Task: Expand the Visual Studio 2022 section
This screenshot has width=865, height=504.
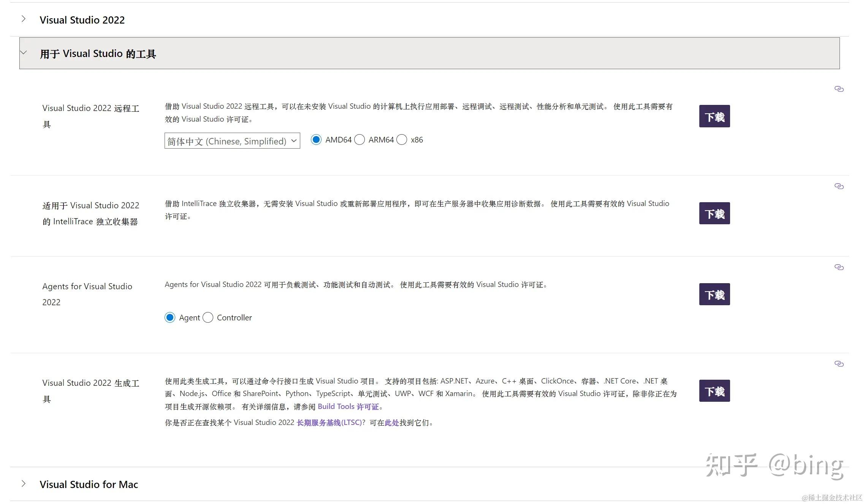Action: pyautogui.click(x=429, y=20)
